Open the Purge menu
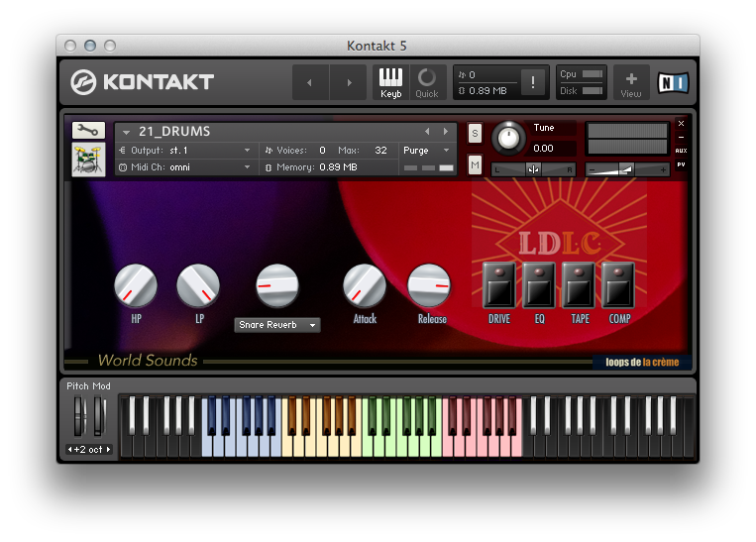The image size is (756, 542). (x=426, y=151)
